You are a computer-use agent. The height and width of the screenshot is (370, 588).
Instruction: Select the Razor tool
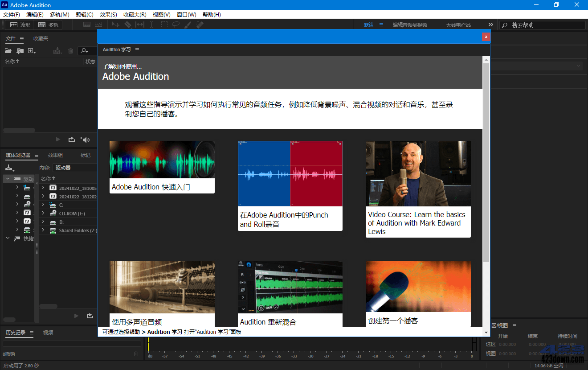[x=128, y=25]
